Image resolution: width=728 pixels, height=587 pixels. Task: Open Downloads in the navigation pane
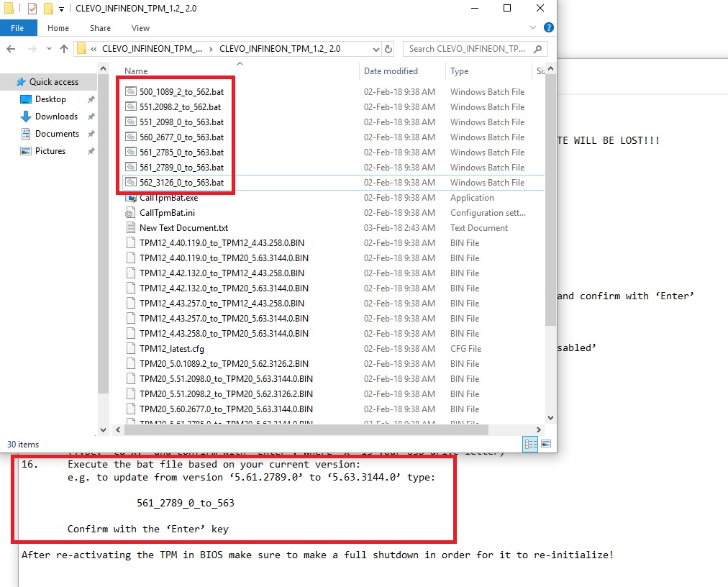56,116
